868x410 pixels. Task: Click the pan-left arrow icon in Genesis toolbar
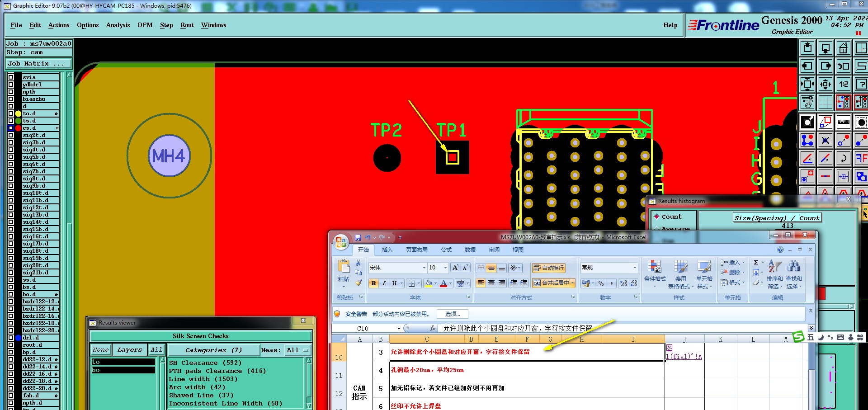pyautogui.click(x=807, y=66)
